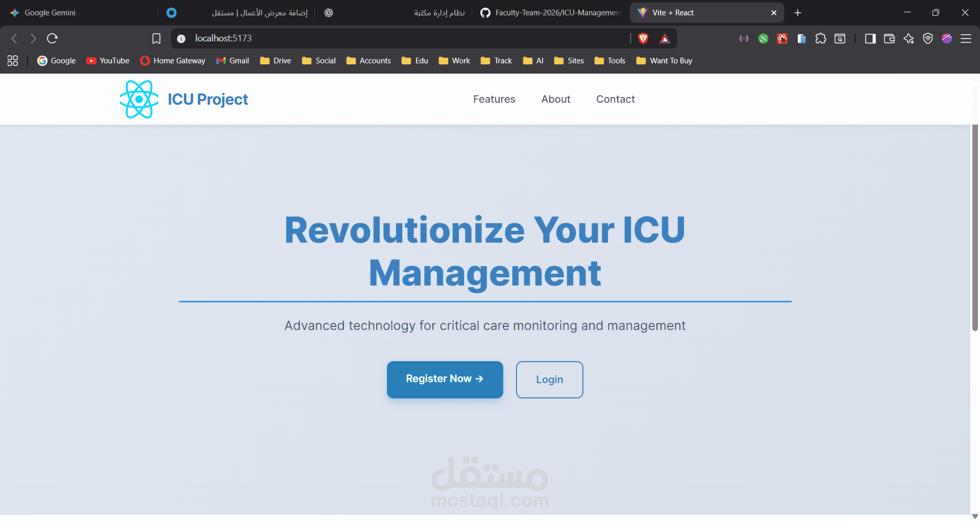Bookmark the current page
This screenshot has width=980, height=521.
point(156,38)
